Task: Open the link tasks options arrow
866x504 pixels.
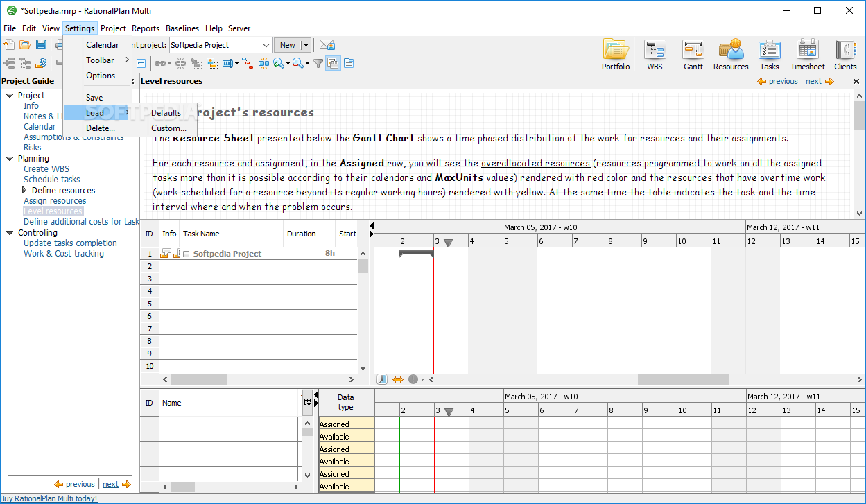Action: point(168,63)
